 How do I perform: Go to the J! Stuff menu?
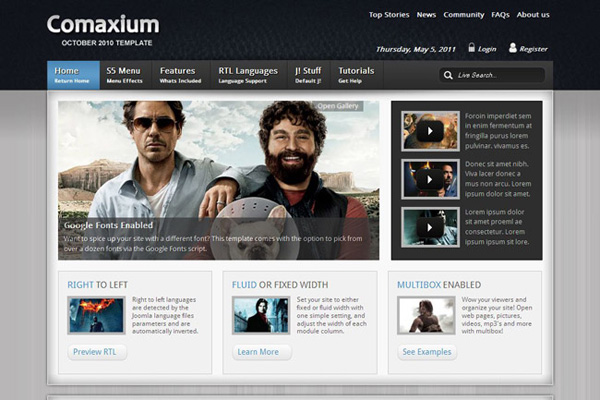click(x=308, y=75)
